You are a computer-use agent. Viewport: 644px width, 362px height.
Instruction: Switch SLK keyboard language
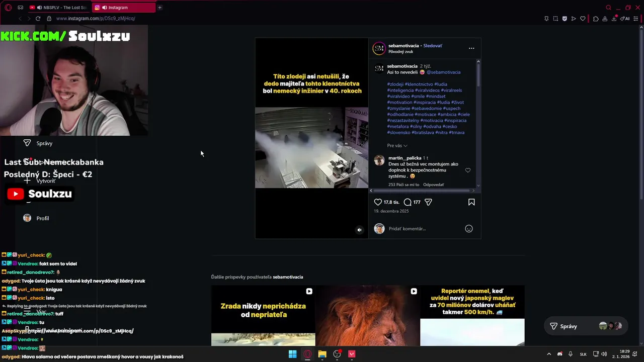click(x=583, y=354)
